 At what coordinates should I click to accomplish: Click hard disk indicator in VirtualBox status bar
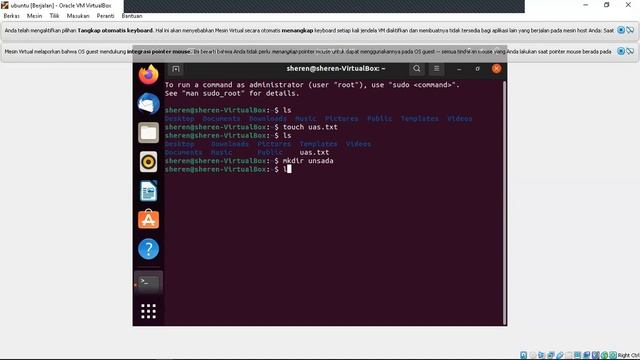click(523, 355)
